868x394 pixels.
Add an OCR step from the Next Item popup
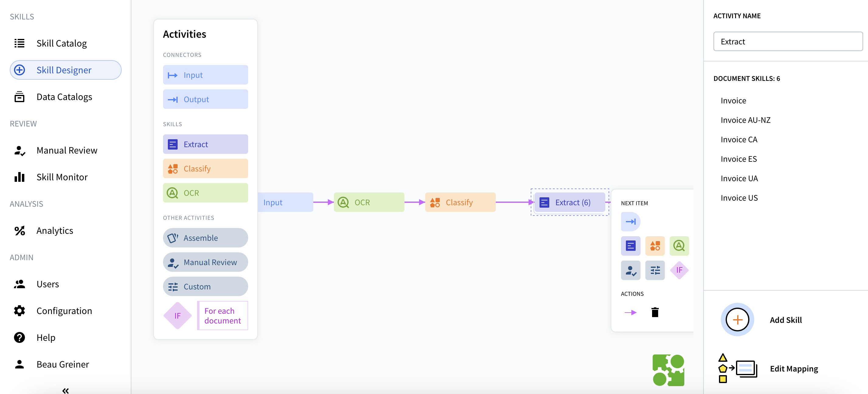pos(679,246)
